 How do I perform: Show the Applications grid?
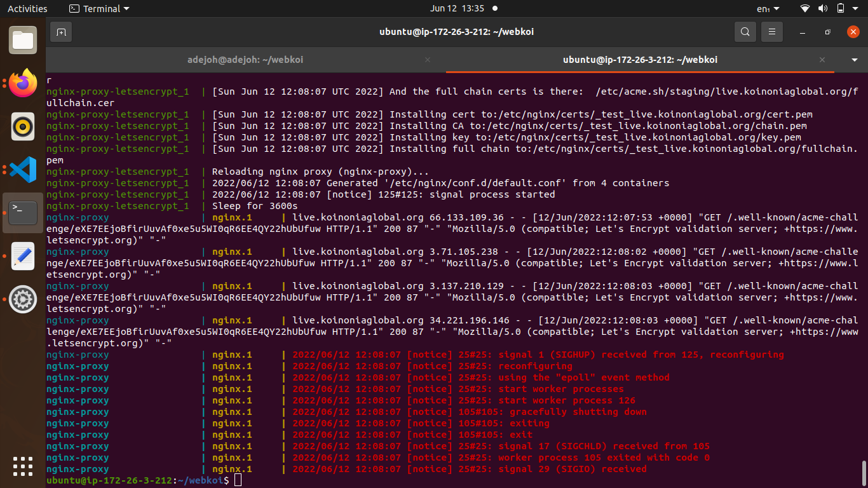(23, 466)
